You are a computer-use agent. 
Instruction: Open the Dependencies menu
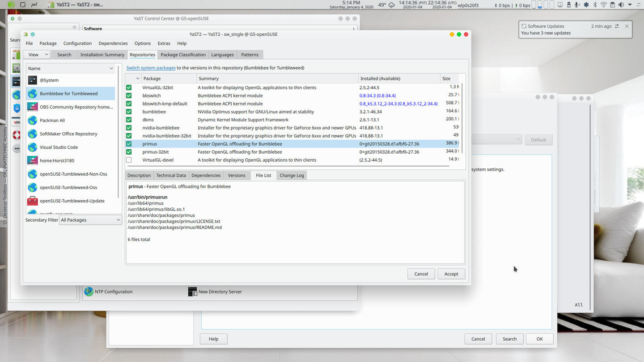113,43
